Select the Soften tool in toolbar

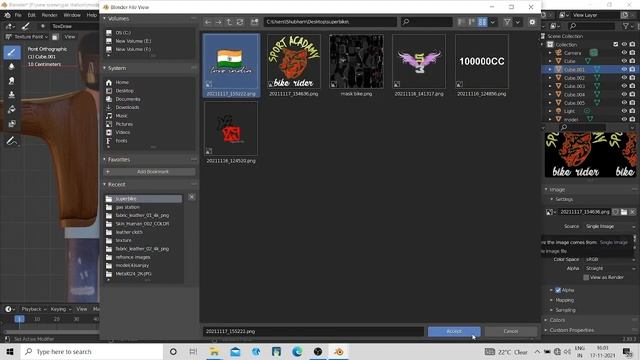point(12,67)
